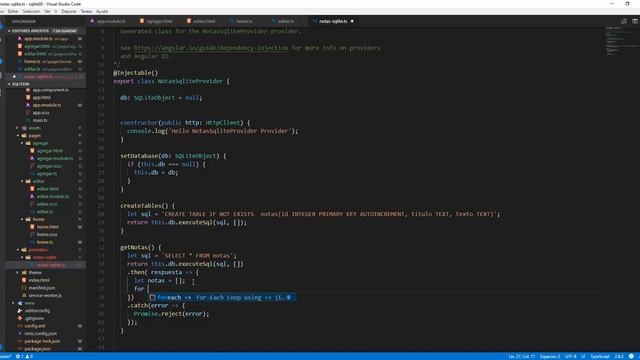Open the Tareas menu
The height and width of the screenshot is (360, 640).
coord(86,11)
